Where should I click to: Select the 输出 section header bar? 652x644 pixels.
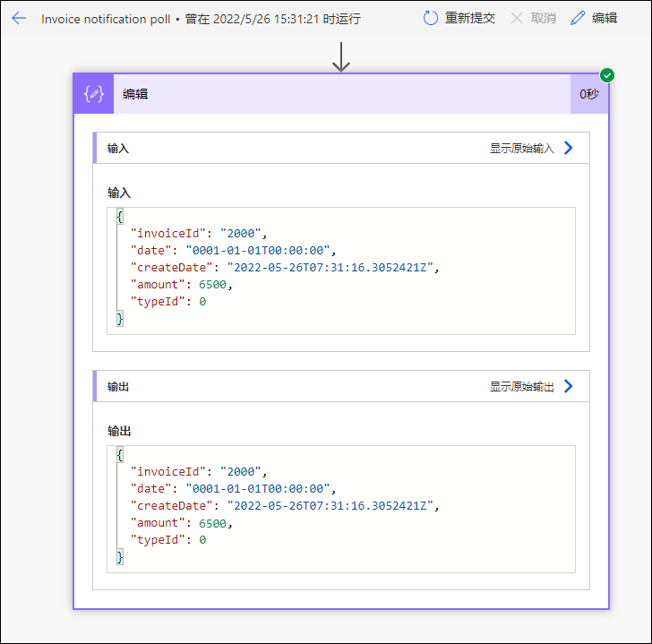(341, 386)
